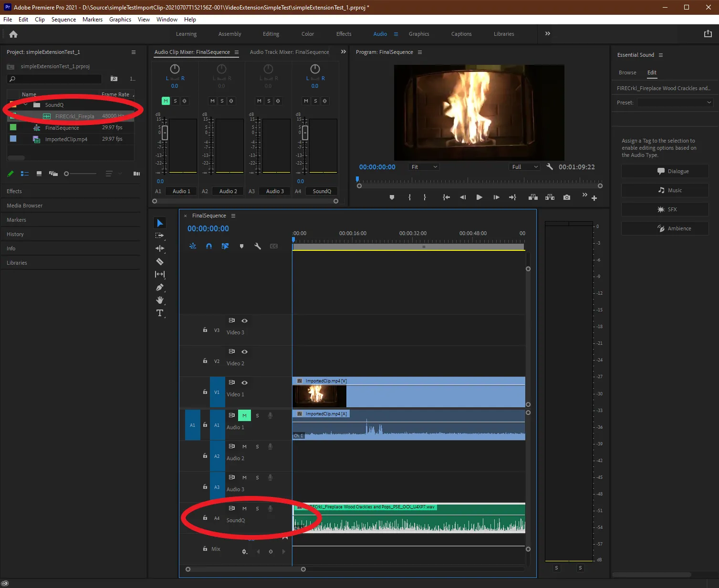
Task: Open the Sequence menu
Action: coord(63,20)
